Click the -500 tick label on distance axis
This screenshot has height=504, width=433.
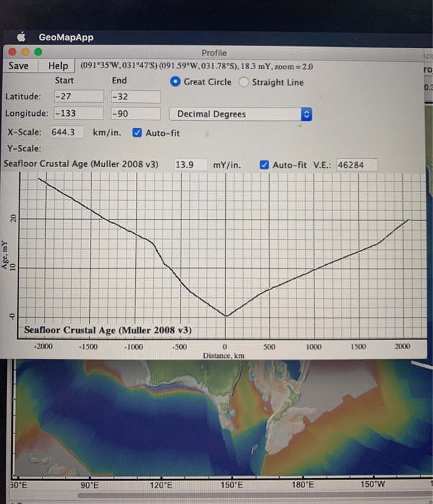coord(180,347)
